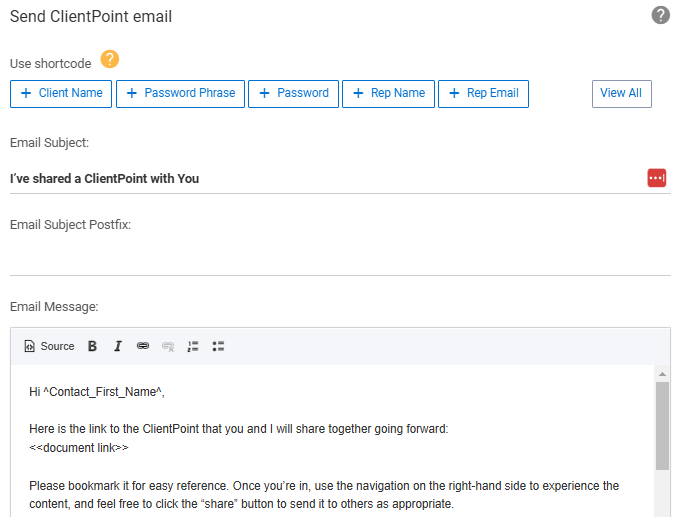This screenshot has width=679, height=517.
Task: Toggle italic formatting in editor toolbar
Action: (x=117, y=346)
